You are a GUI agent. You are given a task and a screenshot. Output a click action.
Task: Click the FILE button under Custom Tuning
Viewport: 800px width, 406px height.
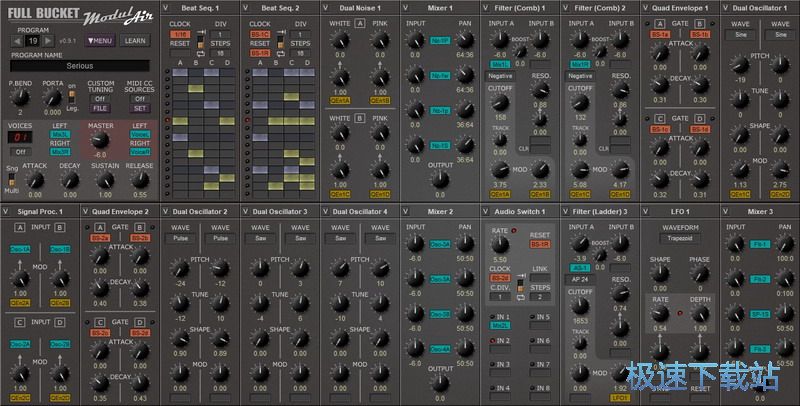point(100,109)
